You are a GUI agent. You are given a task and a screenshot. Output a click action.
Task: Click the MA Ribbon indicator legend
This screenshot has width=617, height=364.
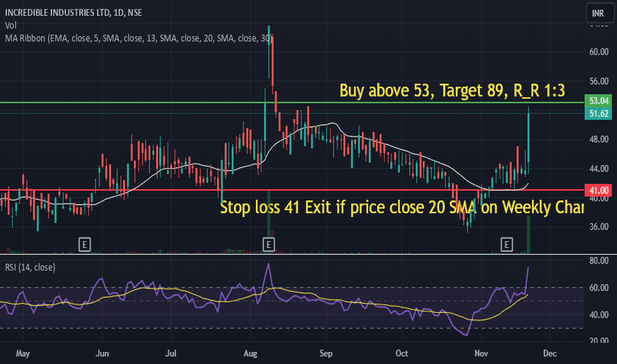coord(139,38)
